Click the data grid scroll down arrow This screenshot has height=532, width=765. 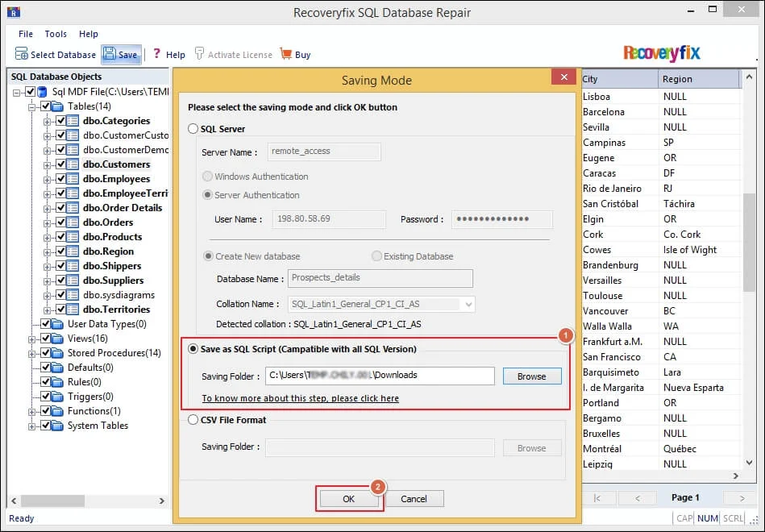(x=749, y=462)
